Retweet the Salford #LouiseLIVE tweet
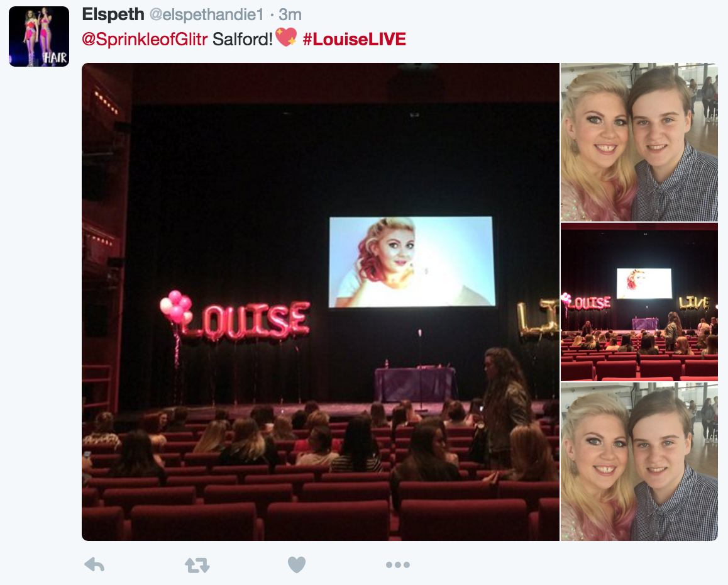 [x=197, y=565]
